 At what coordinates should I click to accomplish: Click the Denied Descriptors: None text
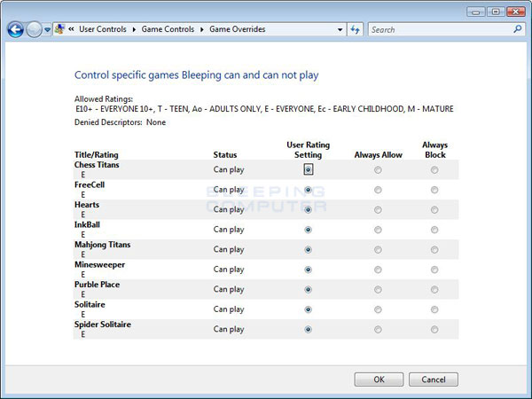pos(120,122)
